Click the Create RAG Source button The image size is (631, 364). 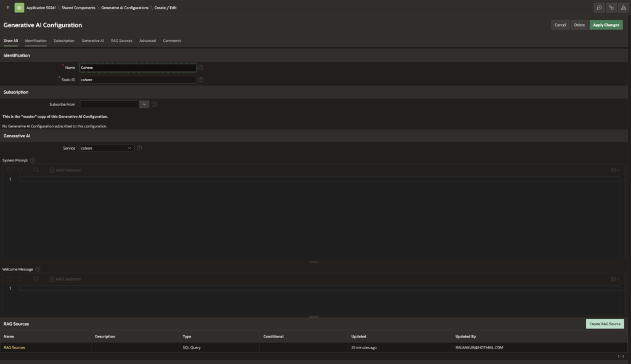pyautogui.click(x=605, y=324)
